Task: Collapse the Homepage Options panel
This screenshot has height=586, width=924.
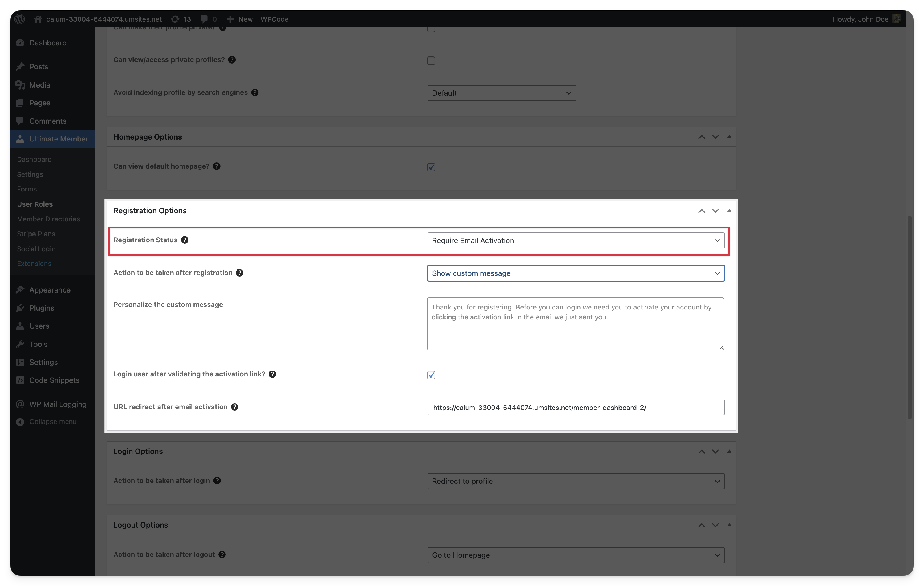Action: tap(729, 137)
